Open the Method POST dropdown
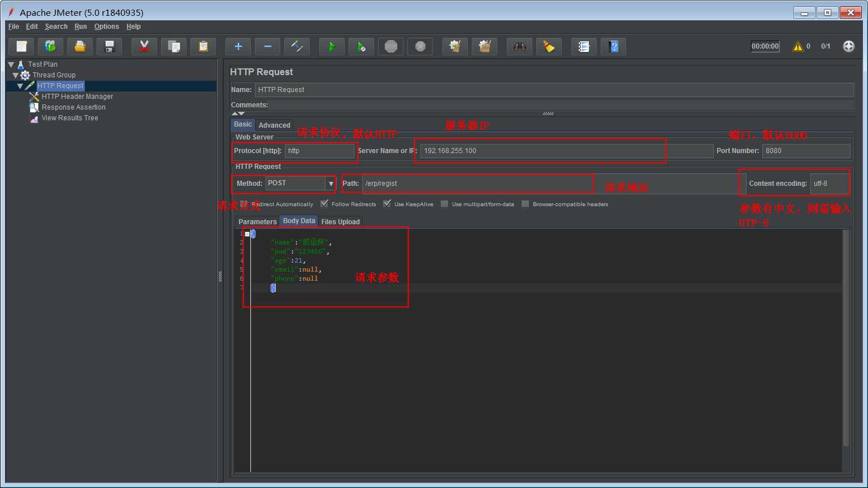 pyautogui.click(x=300, y=183)
